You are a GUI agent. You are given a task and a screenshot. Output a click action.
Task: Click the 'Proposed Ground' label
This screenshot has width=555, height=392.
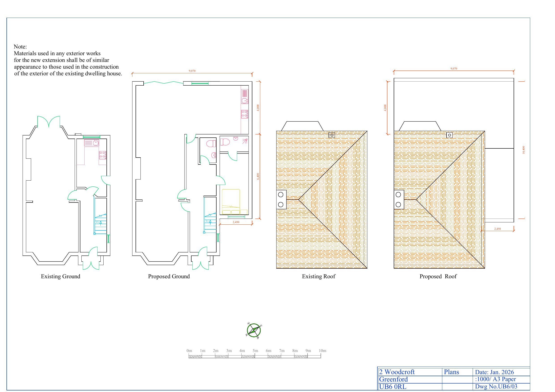pyautogui.click(x=169, y=276)
